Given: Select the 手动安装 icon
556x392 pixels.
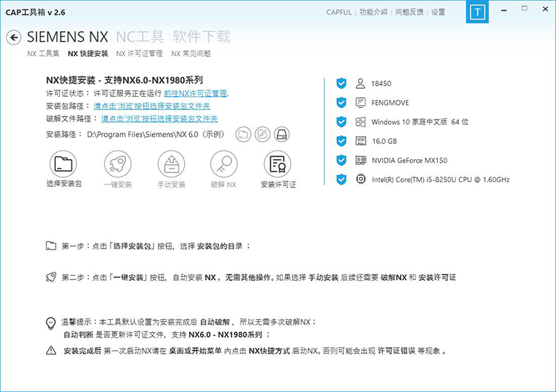Looking at the screenshot, I should click(x=170, y=165).
